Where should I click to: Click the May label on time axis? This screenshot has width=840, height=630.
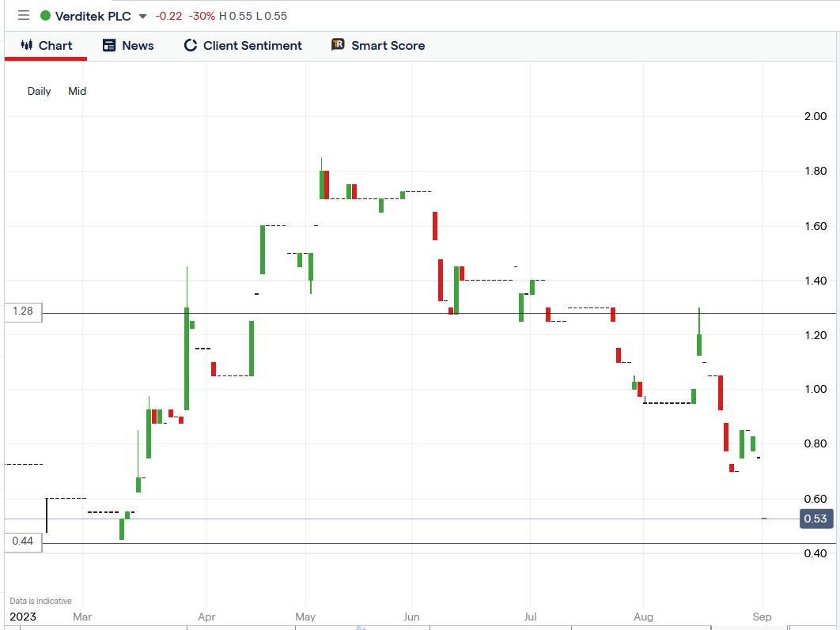pyautogui.click(x=305, y=617)
